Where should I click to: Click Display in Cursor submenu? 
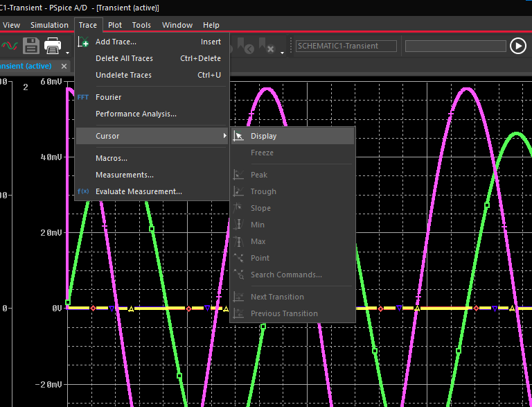(292, 136)
